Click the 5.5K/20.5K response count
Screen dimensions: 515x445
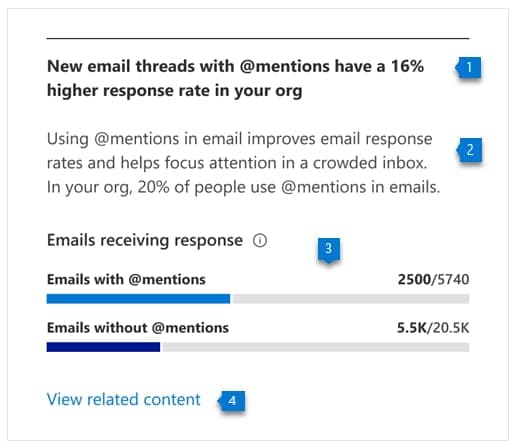433,328
